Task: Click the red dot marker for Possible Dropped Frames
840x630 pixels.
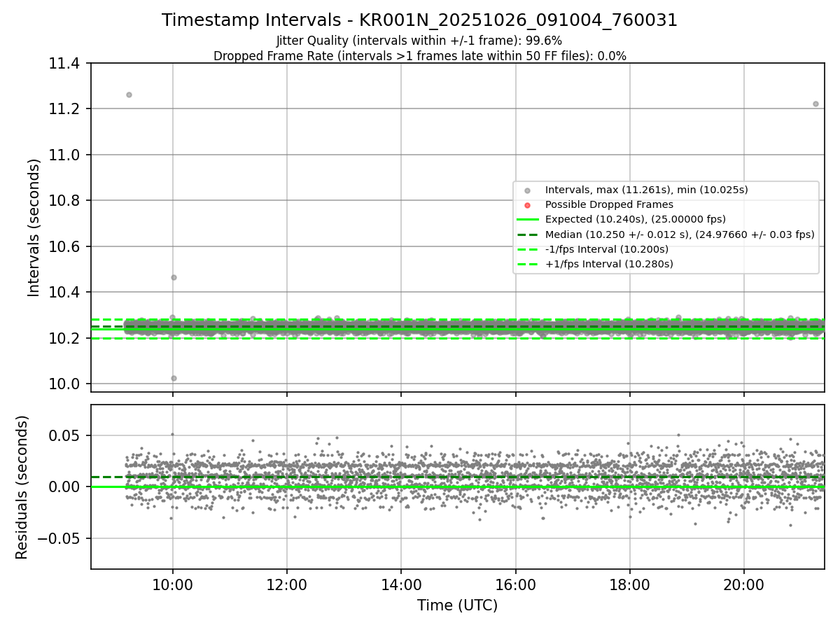Action: click(x=528, y=205)
